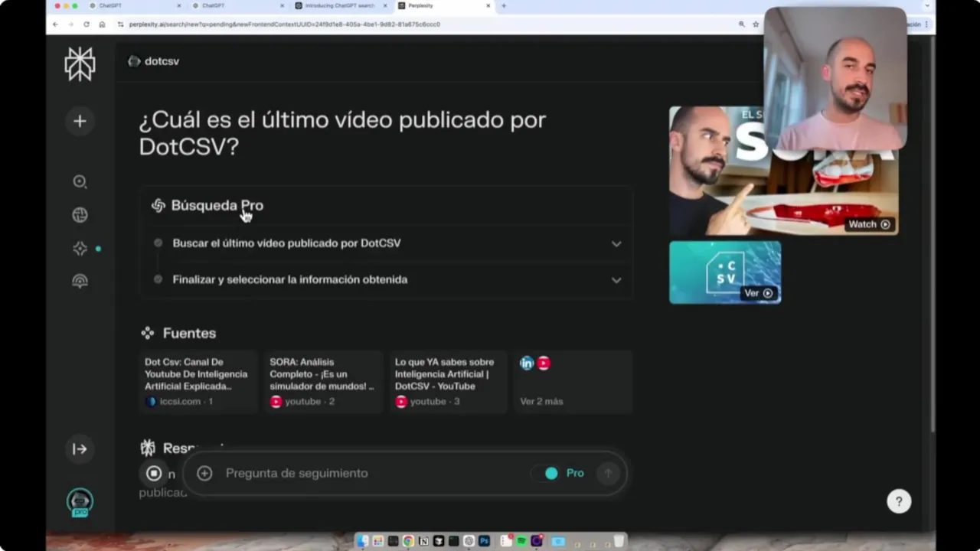Go forward using the browser forward arrow

(x=70, y=24)
